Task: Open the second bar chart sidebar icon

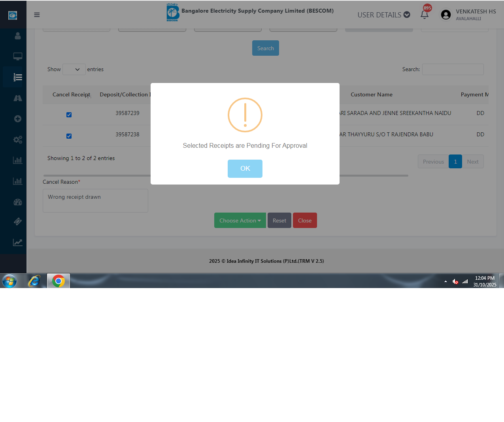Action: (17, 181)
